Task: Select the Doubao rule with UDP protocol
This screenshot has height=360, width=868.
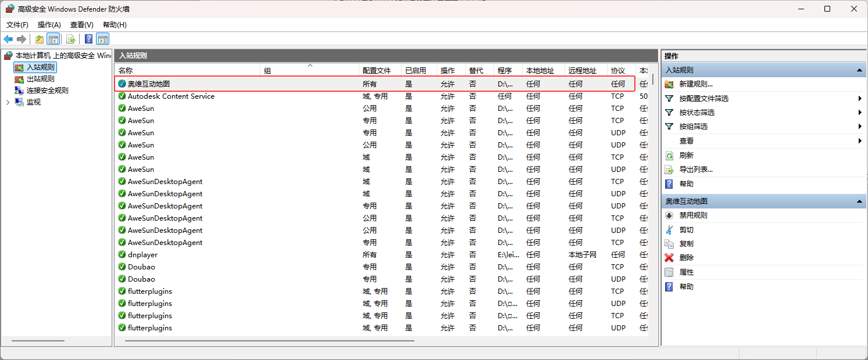Action: pyautogui.click(x=381, y=279)
